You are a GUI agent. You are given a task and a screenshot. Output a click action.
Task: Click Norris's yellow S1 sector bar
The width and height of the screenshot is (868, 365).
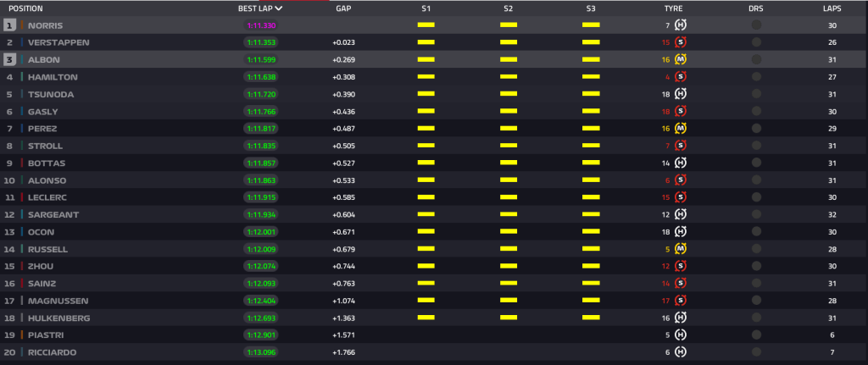[x=426, y=25]
